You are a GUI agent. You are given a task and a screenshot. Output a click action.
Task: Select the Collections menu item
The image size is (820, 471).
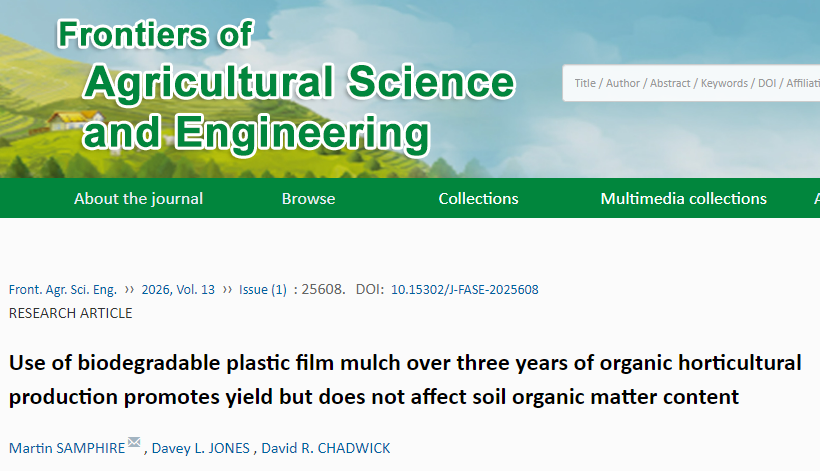pyautogui.click(x=479, y=199)
